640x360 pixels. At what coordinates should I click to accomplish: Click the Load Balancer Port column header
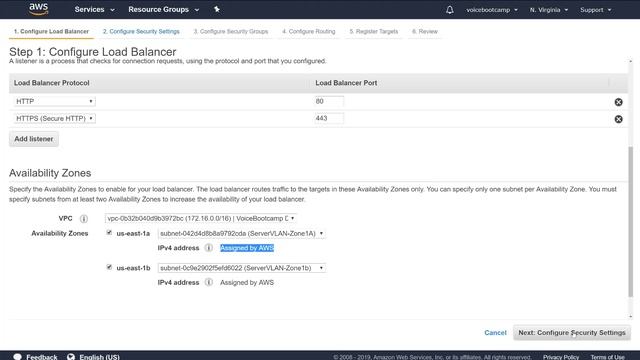tap(346, 83)
